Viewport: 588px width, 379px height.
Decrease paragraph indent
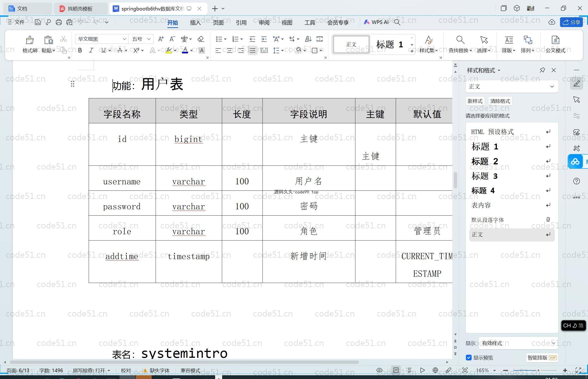point(252,39)
